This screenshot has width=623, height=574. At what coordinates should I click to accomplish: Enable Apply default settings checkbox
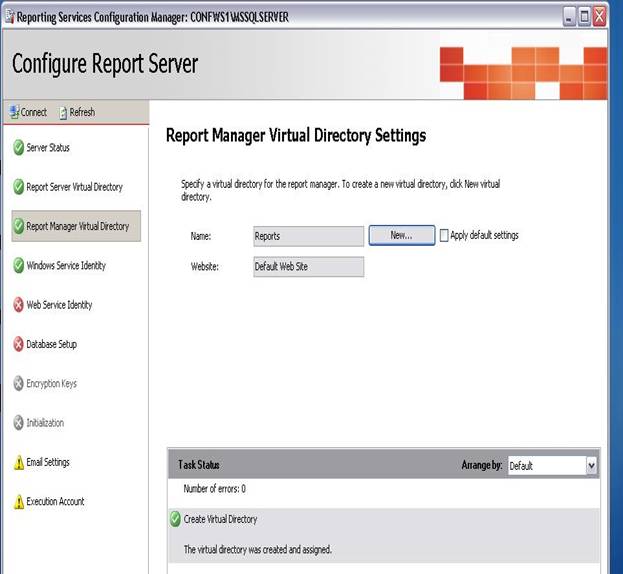[444, 236]
